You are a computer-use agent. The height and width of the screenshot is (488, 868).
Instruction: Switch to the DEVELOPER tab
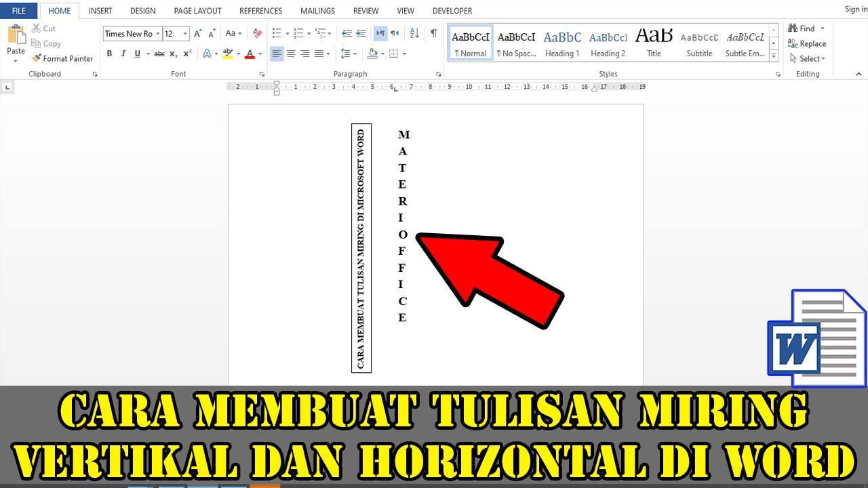coord(452,11)
